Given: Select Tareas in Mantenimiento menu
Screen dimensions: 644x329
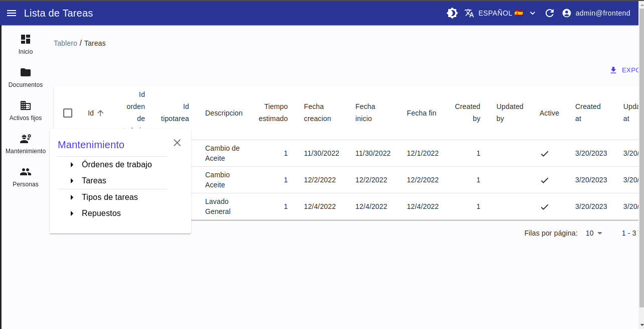Looking at the screenshot, I should point(94,180).
